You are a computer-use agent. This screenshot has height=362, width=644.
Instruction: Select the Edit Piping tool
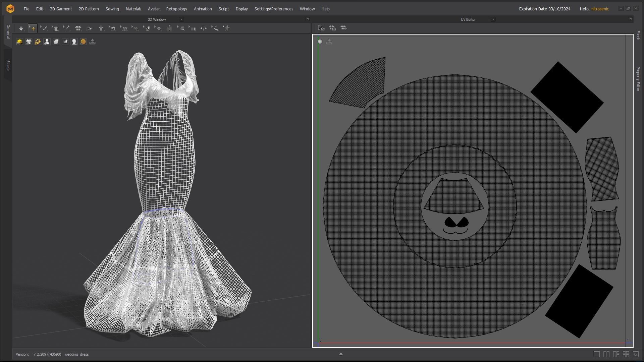pos(181,28)
